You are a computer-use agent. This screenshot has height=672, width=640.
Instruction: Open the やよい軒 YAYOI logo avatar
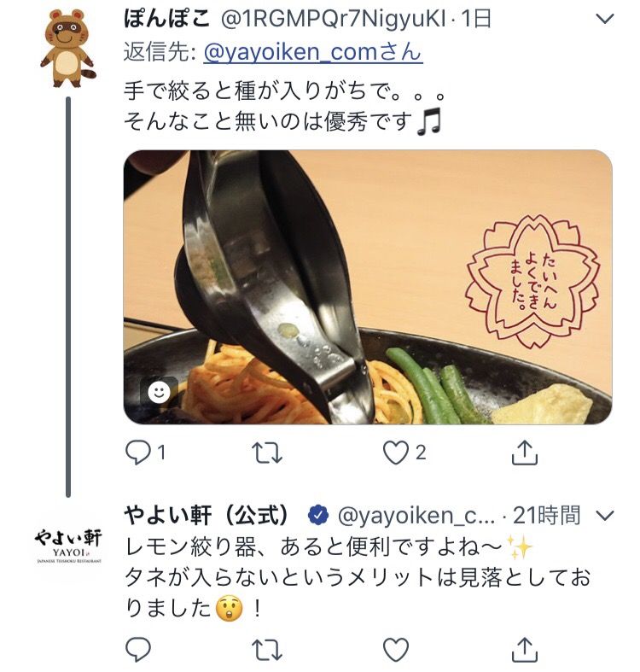pyautogui.click(x=68, y=546)
